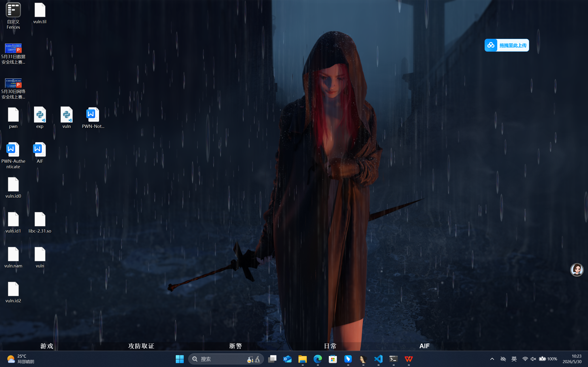Open the weather widget showing 25°C

(20, 359)
